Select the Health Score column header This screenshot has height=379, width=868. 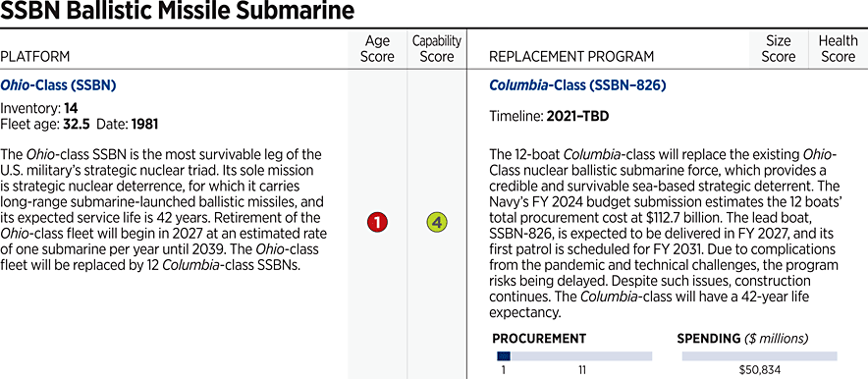pos(838,49)
